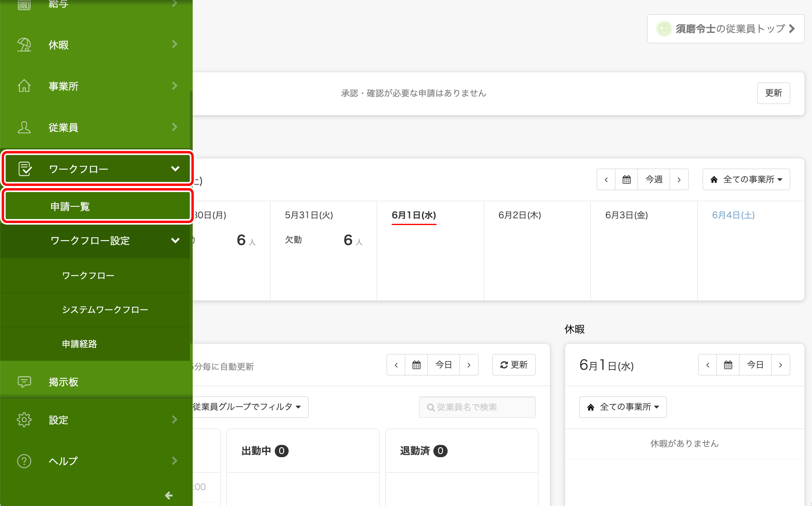Click the ヘルプ question mark icon
Viewport: 812px width, 506px height.
(24, 461)
